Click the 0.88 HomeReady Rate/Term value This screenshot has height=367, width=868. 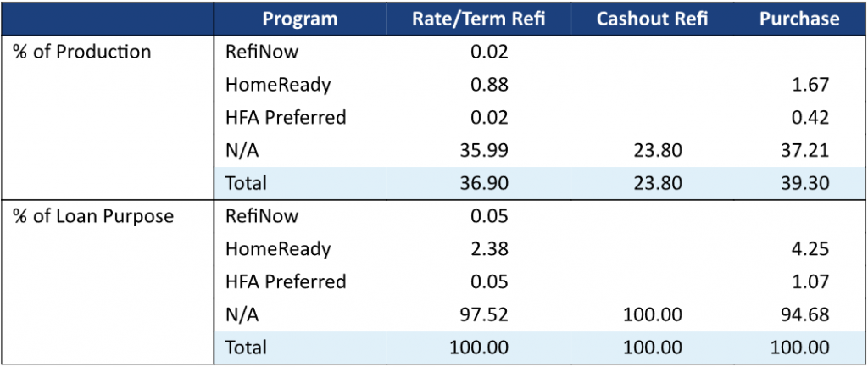[x=489, y=85]
